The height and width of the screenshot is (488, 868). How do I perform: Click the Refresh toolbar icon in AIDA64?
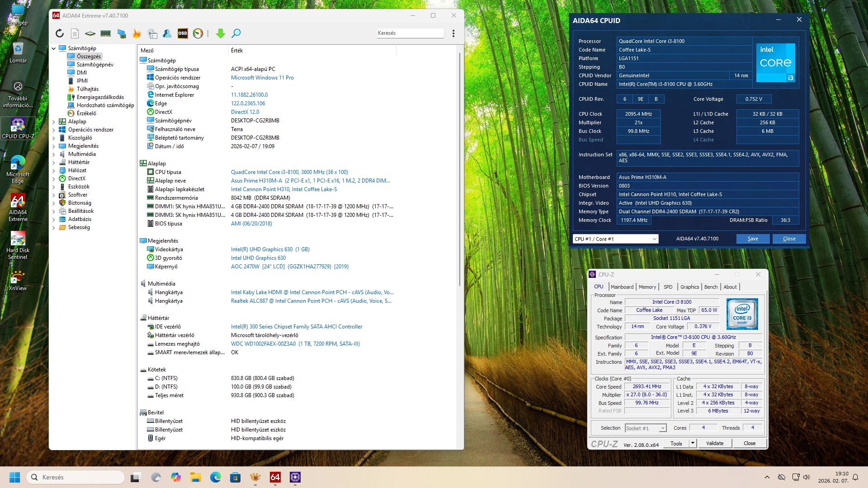(x=60, y=33)
